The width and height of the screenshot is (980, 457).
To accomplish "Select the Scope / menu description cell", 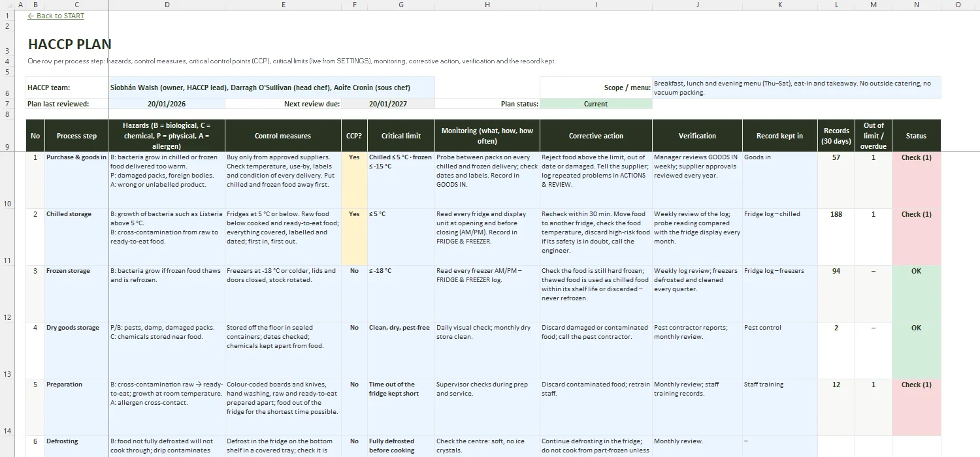I will (796, 87).
